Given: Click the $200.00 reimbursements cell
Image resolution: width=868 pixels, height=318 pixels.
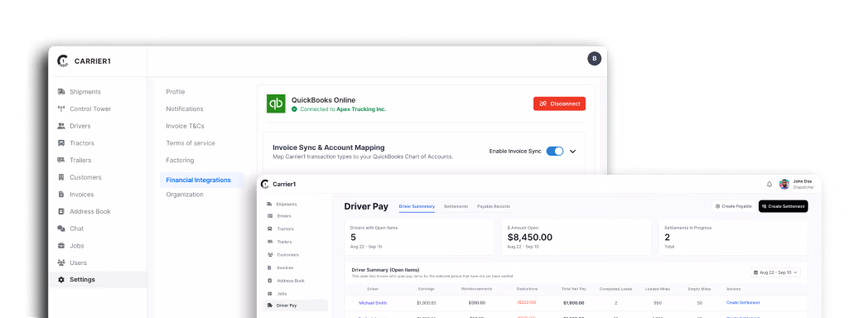Looking at the screenshot, I should tap(476, 303).
